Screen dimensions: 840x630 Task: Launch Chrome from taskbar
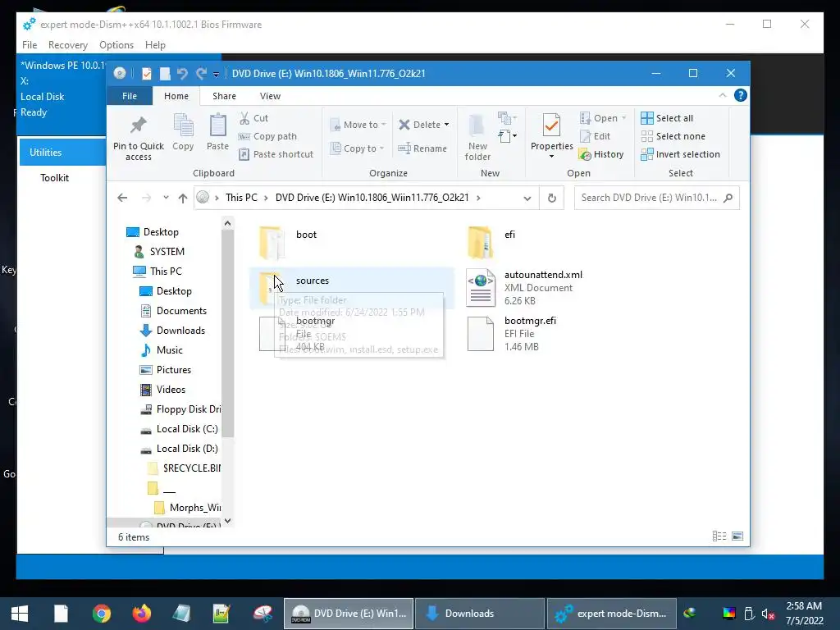click(101, 614)
